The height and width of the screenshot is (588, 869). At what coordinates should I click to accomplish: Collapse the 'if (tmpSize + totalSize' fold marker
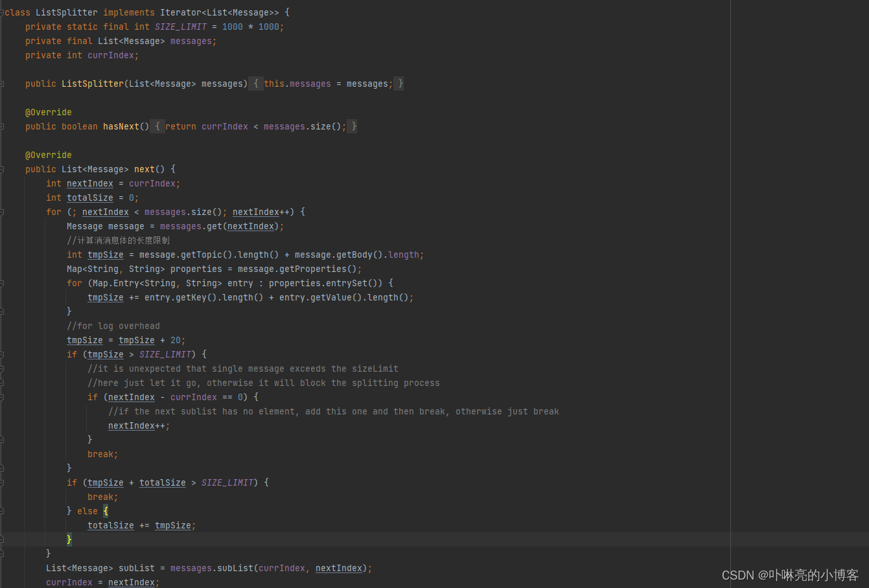(2, 482)
